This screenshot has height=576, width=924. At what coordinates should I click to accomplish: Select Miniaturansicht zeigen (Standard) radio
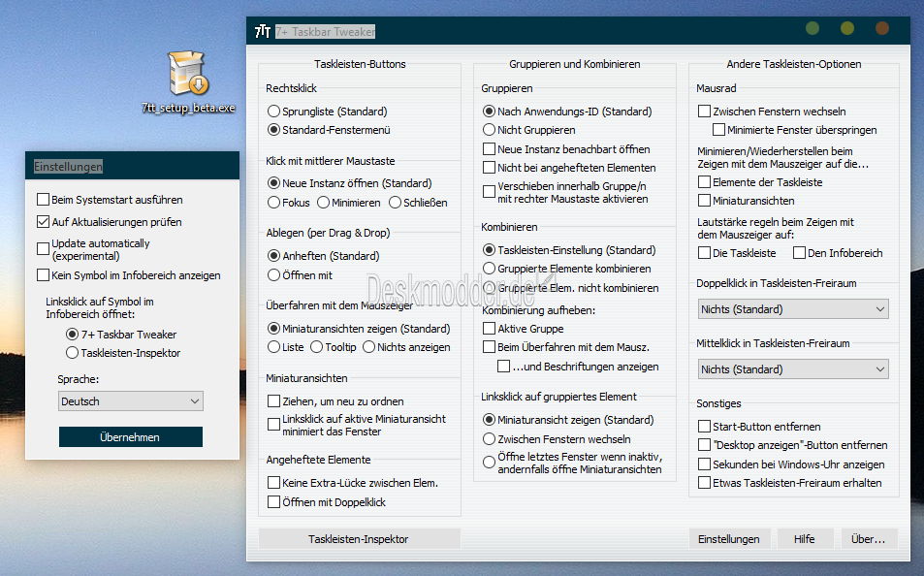[x=489, y=420]
